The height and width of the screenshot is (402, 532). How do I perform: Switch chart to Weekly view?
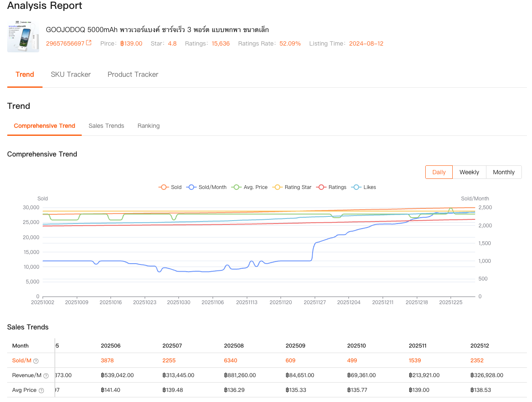pyautogui.click(x=469, y=172)
